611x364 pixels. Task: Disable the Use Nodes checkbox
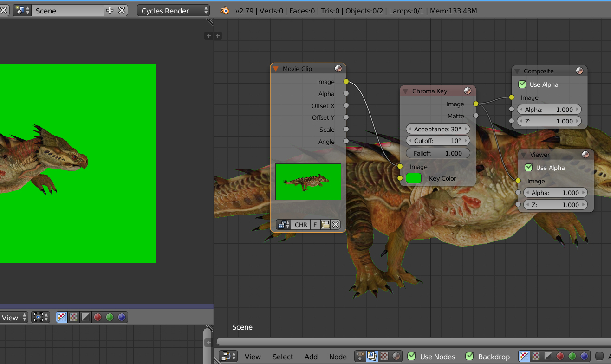click(x=411, y=357)
